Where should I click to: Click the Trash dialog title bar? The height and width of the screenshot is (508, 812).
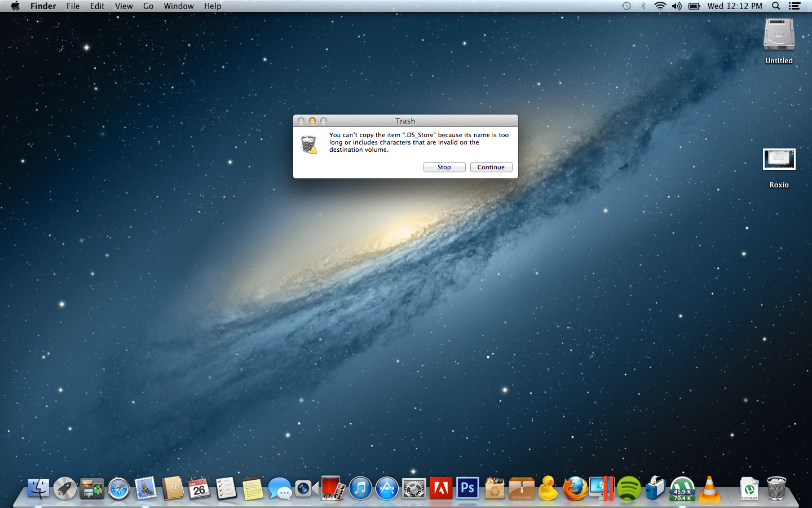(405, 121)
